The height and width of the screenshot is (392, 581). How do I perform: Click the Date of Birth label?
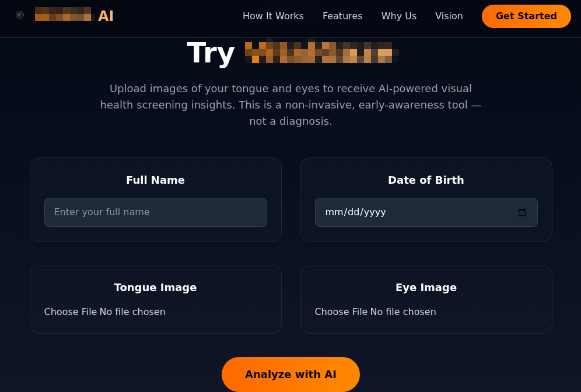coord(426,180)
